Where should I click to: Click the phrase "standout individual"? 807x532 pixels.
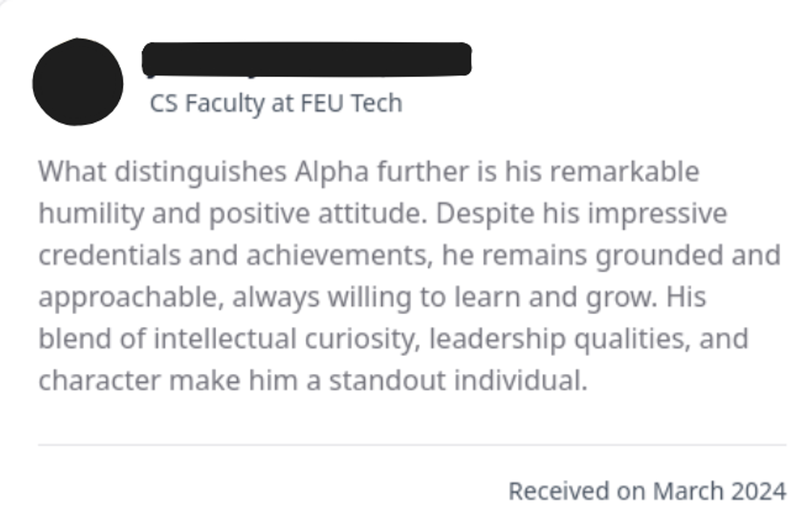point(458,380)
